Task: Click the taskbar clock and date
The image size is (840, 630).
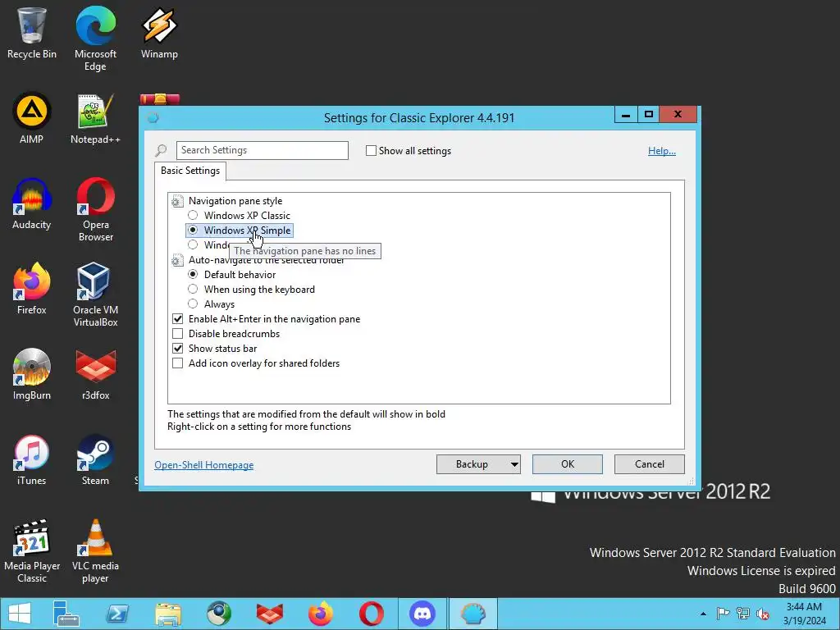Action: (x=804, y=614)
